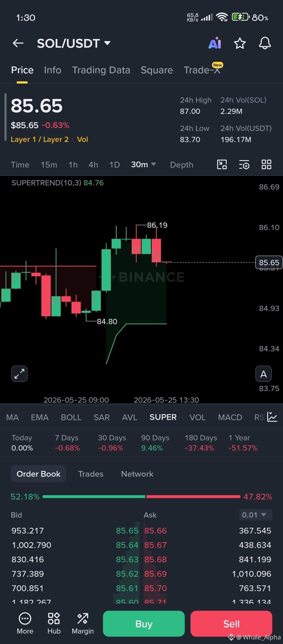Expand chart to fullscreen
The width and height of the screenshot is (283, 644).
19,374
